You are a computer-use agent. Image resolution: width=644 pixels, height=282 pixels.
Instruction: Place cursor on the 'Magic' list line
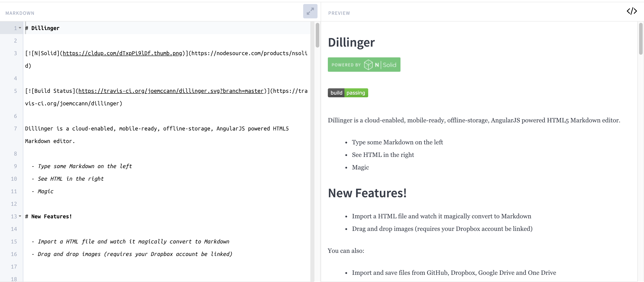point(46,191)
